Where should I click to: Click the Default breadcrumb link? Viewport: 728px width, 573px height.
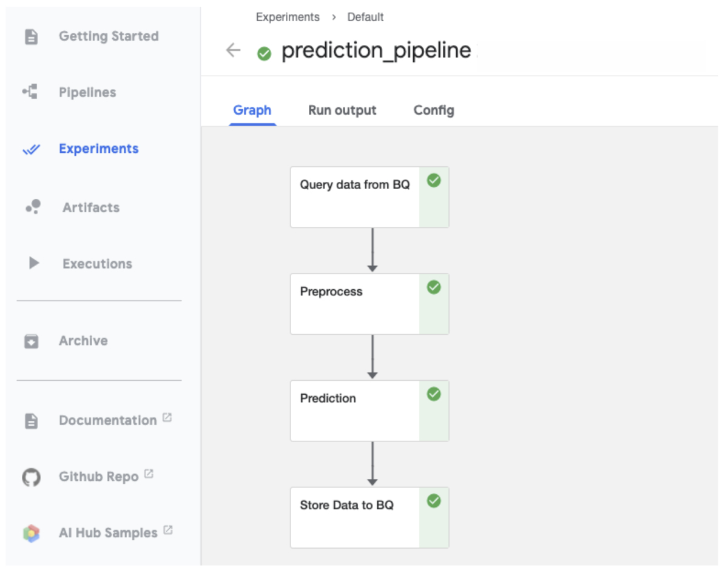[365, 17]
